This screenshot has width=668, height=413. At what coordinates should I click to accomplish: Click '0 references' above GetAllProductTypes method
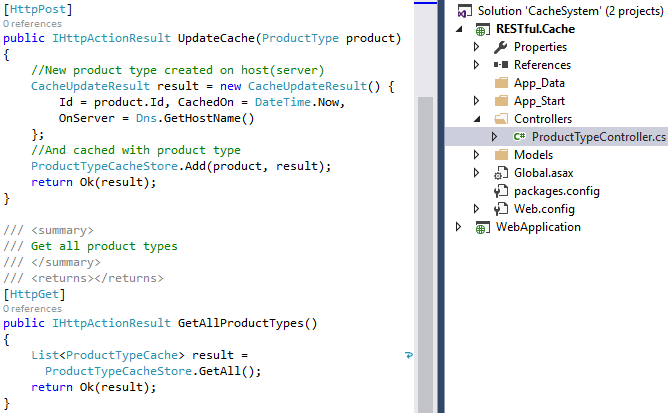pyautogui.click(x=32, y=309)
